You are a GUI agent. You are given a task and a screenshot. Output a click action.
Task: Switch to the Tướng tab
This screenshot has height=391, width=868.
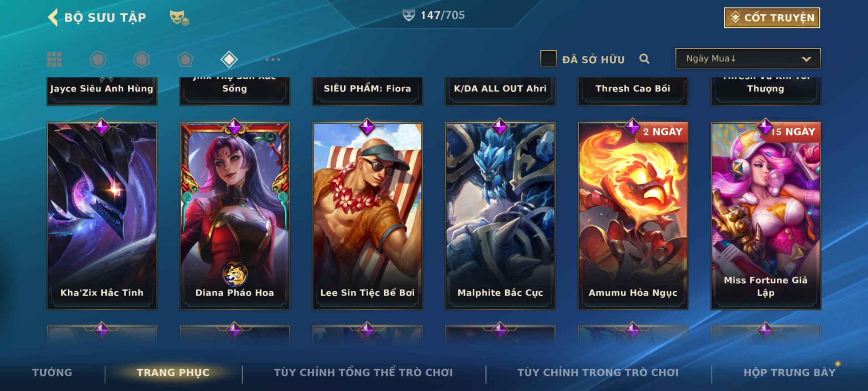52,373
